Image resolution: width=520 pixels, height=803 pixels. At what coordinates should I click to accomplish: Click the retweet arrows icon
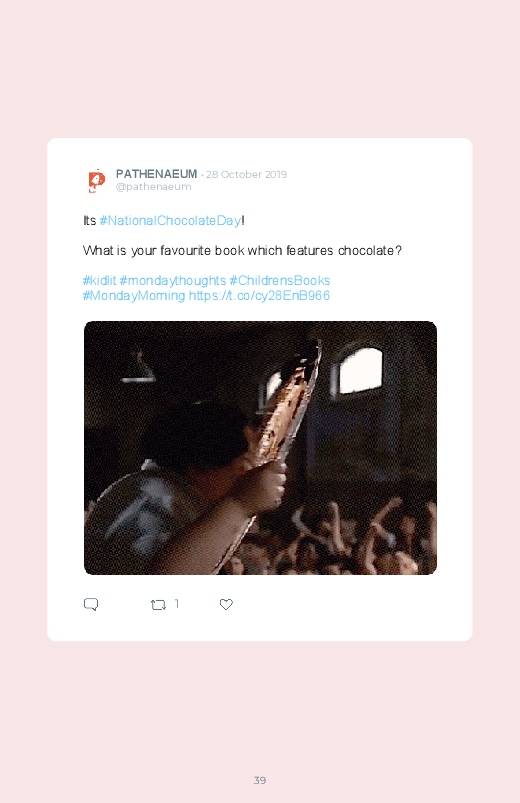coord(158,605)
